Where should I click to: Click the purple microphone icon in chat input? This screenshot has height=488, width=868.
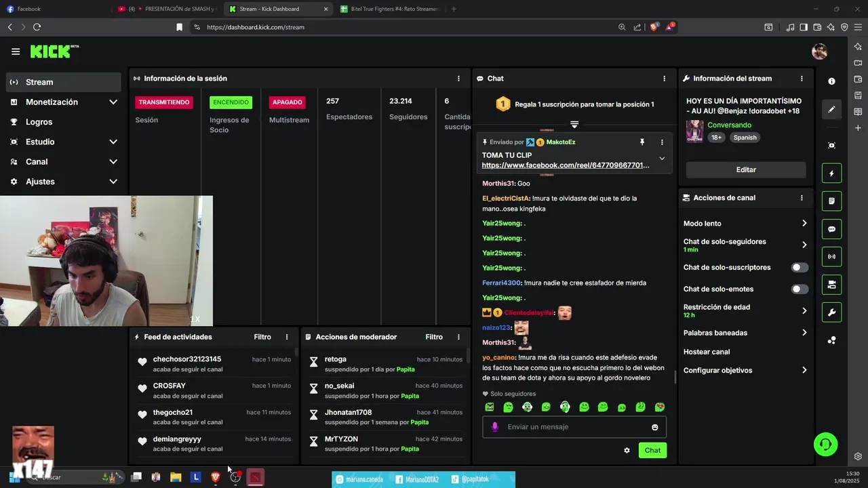(x=495, y=427)
